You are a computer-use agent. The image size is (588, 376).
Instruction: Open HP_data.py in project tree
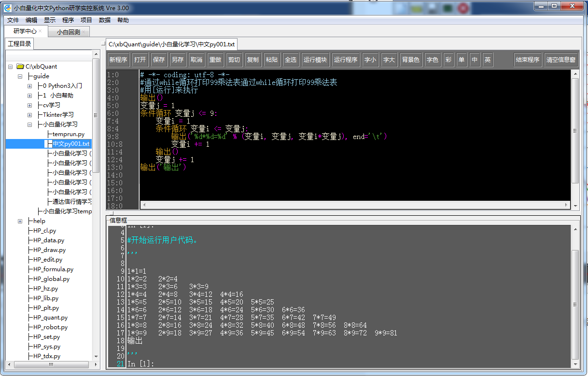pyautogui.click(x=48, y=240)
